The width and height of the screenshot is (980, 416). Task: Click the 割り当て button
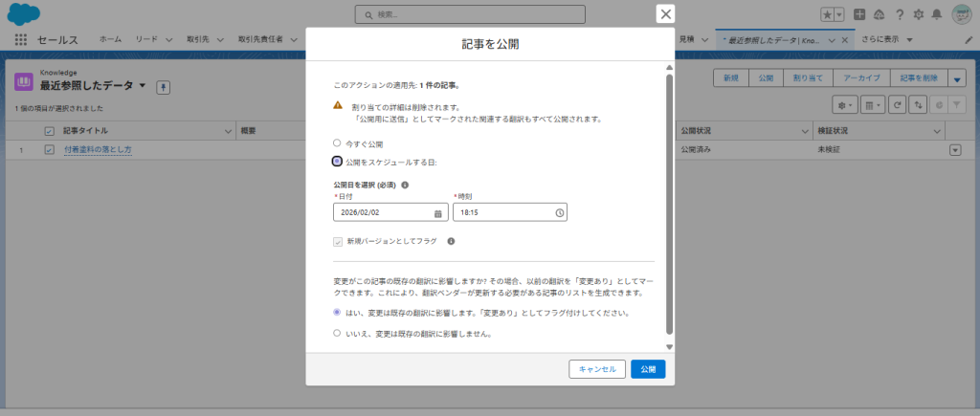[808, 78]
